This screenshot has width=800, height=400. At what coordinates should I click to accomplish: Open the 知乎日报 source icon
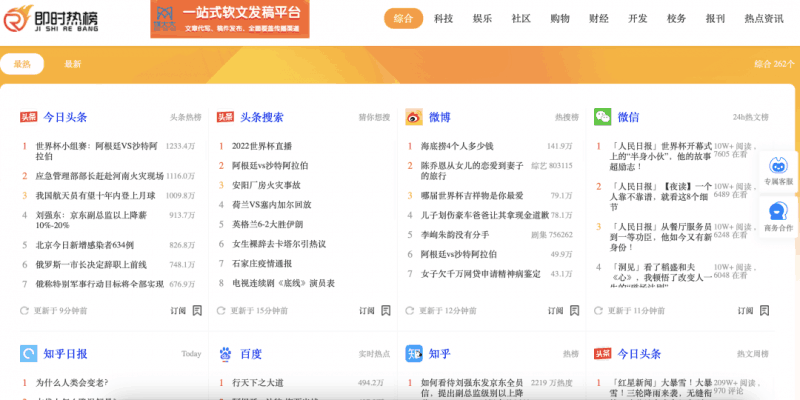(x=29, y=353)
